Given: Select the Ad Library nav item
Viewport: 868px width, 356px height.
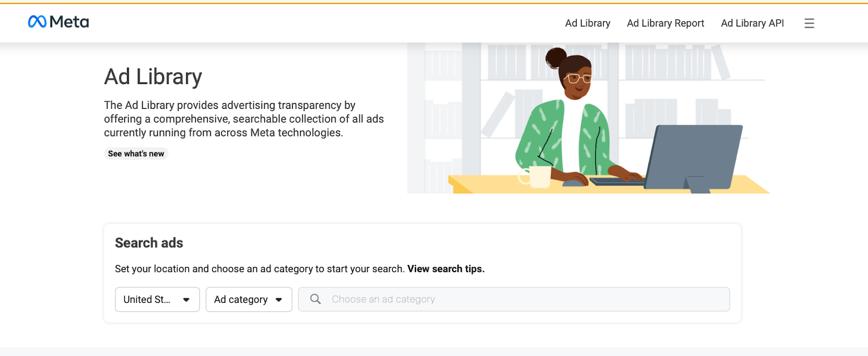Looking at the screenshot, I should [x=587, y=23].
